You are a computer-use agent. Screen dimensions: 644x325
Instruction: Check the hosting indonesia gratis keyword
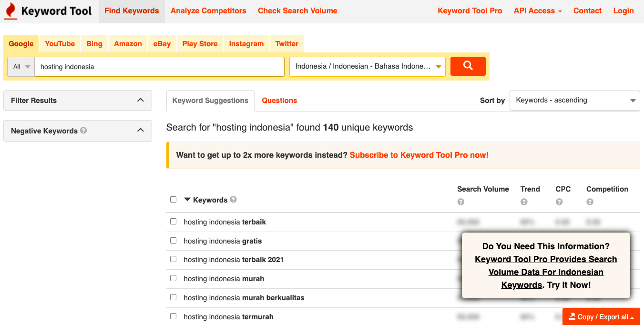click(x=173, y=240)
